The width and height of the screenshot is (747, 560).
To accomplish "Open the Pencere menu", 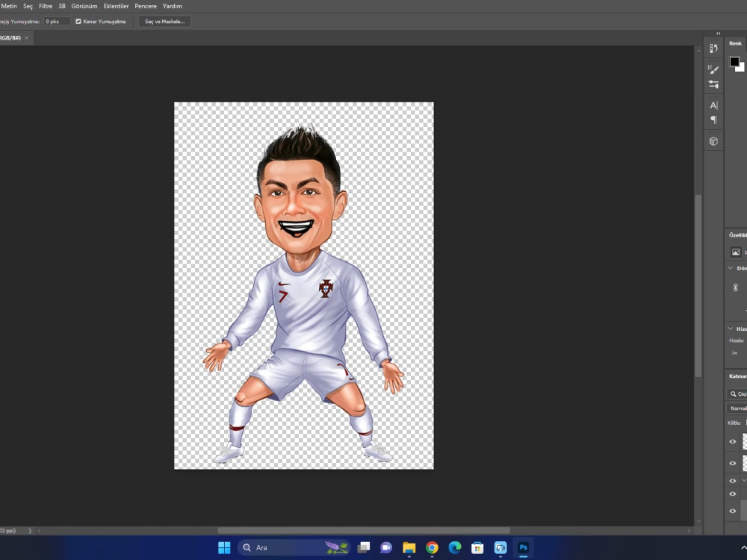I will pos(146,6).
